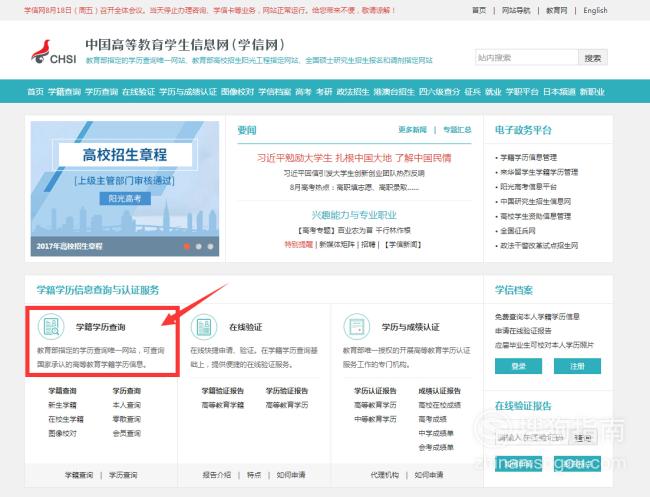Click the 搜索 button
Image resolution: width=650 pixels, height=497 pixels.
coord(593,58)
